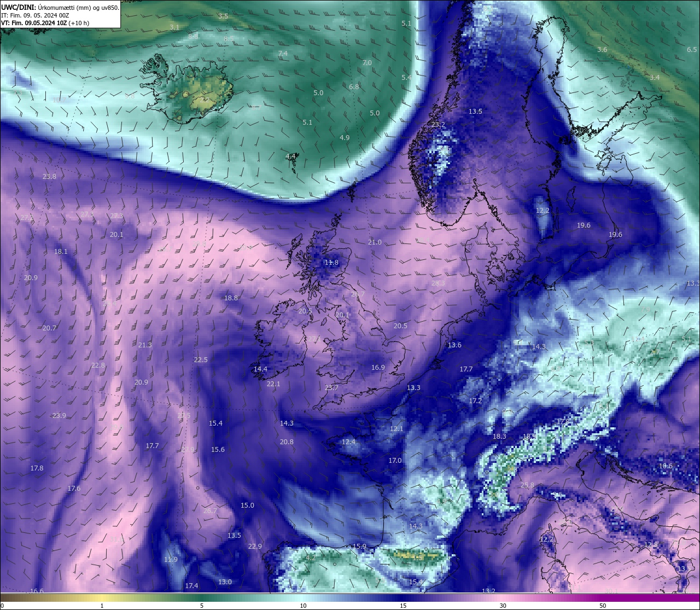The width and height of the screenshot is (700, 610).
Task: Click the map value 13.6 near the Dutch coast
Action: pos(454,345)
